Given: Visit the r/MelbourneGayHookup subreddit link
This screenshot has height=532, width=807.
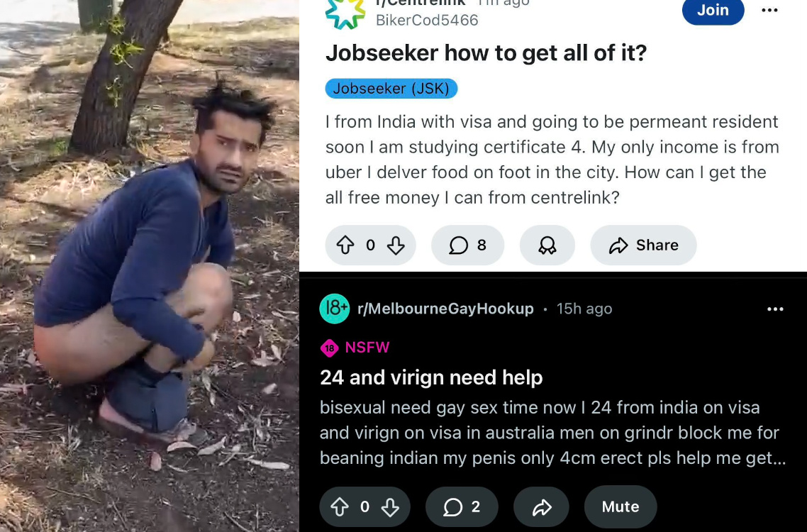Looking at the screenshot, I should coord(445,309).
